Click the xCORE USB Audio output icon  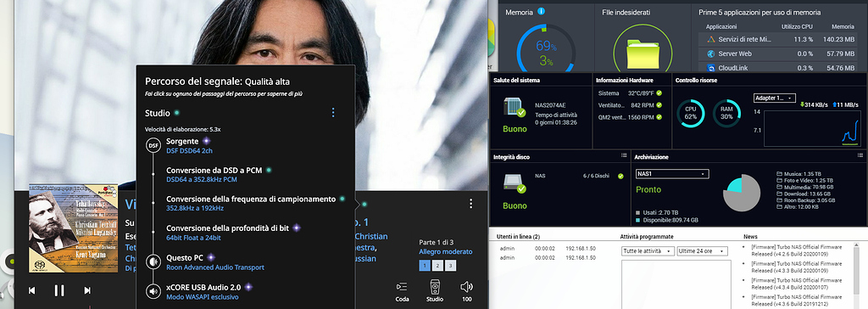click(153, 291)
